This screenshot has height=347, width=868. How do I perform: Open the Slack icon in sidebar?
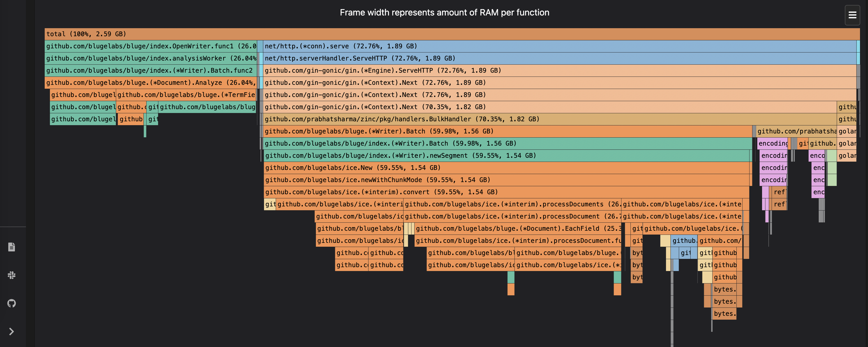coord(12,275)
